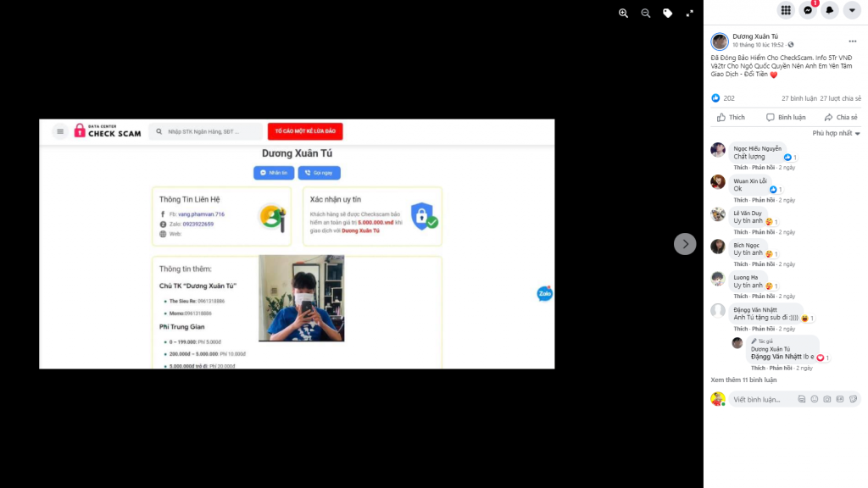View more comments 'Xem thêm 11 bình luận'

click(743, 380)
